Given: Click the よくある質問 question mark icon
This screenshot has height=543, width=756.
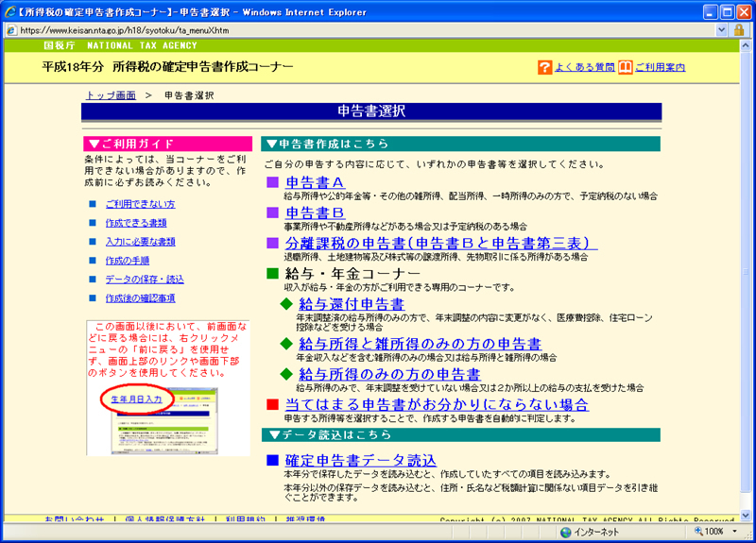Looking at the screenshot, I should 545,67.
